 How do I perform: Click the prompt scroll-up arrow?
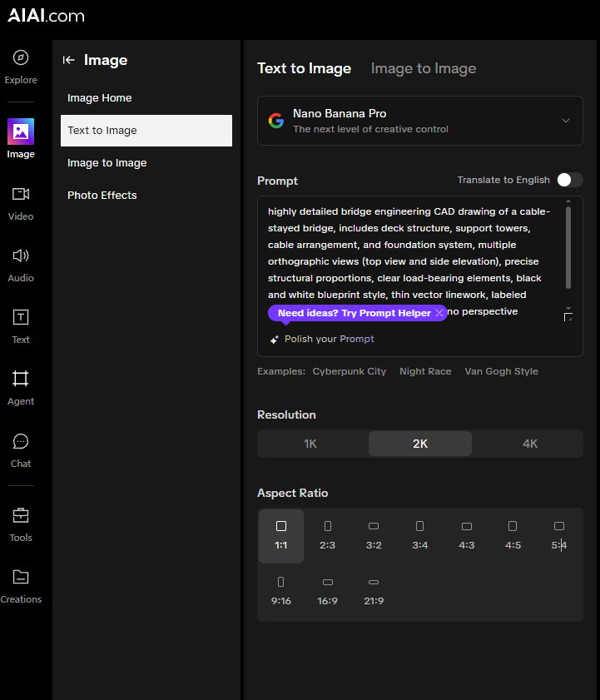pyautogui.click(x=568, y=201)
